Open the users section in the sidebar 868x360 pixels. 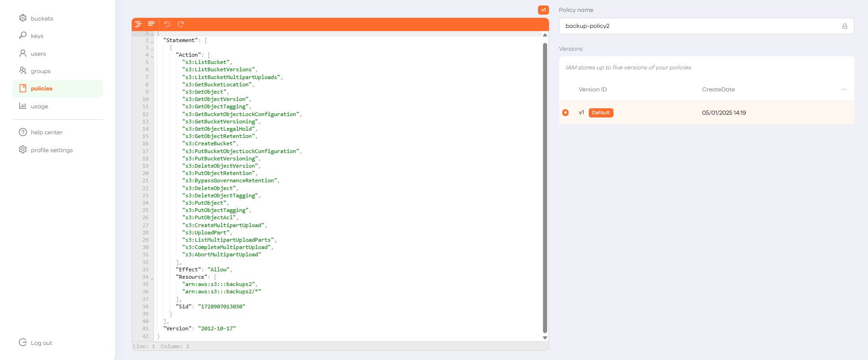point(38,53)
